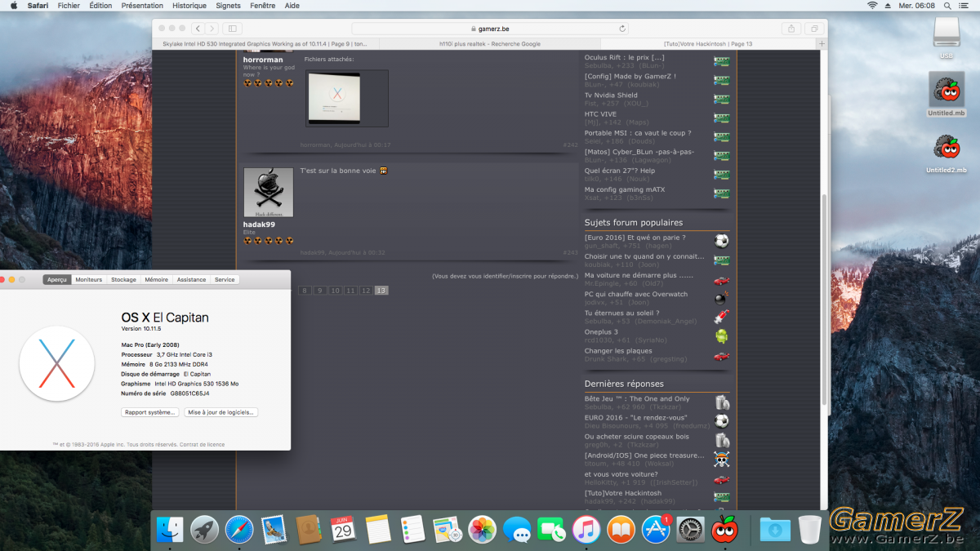Open Bête Jeu : The One and Only
The width and height of the screenshot is (980, 551).
point(637,399)
